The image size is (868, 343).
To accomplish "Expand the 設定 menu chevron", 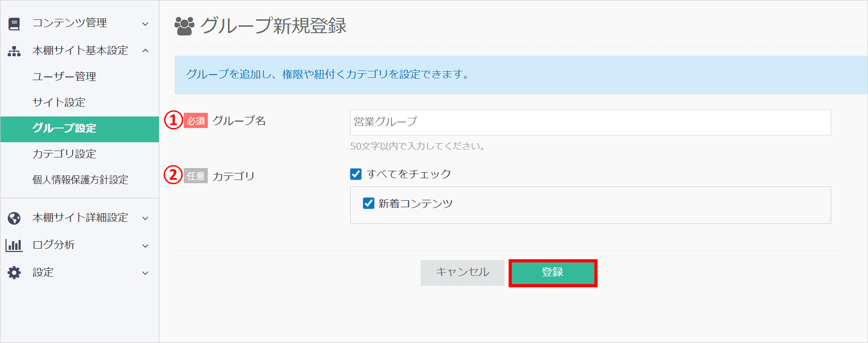I will click(x=145, y=273).
